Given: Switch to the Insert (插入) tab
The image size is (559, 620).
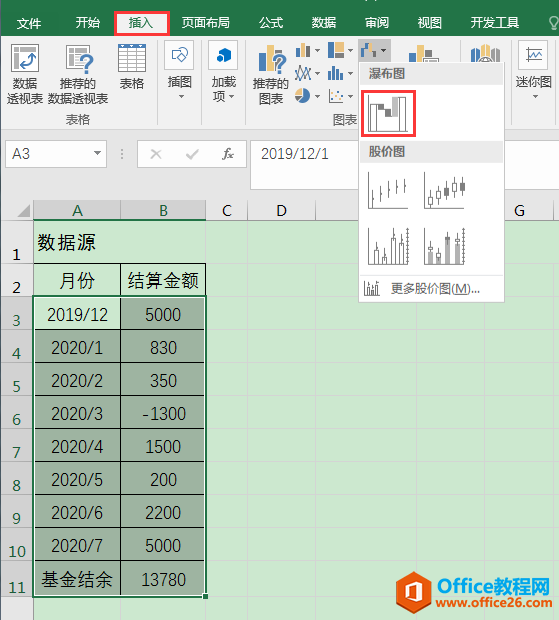Looking at the screenshot, I should pos(141,23).
